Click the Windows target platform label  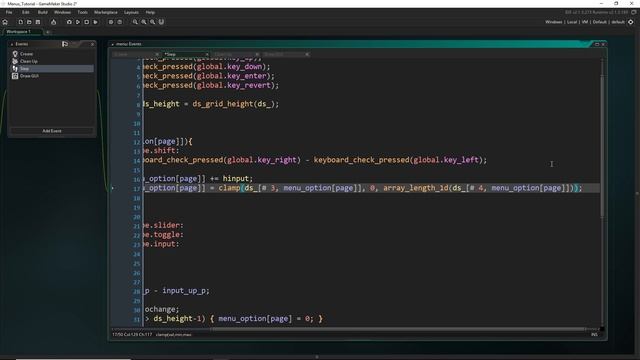point(553,22)
